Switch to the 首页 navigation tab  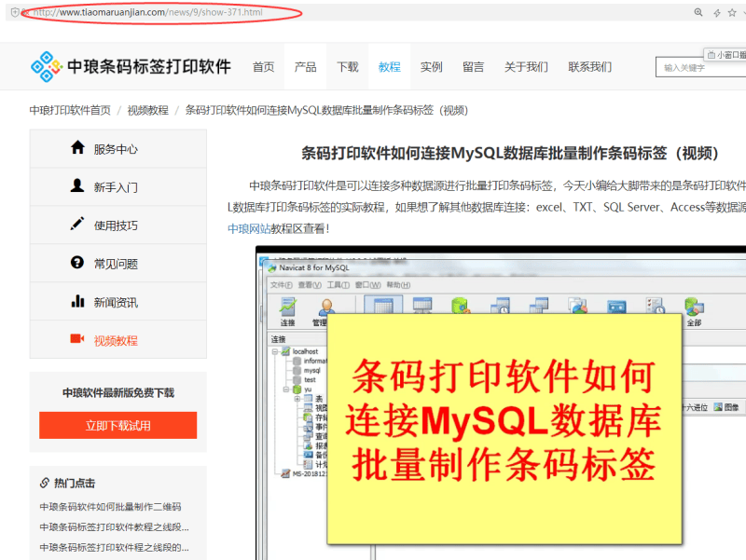point(263,67)
